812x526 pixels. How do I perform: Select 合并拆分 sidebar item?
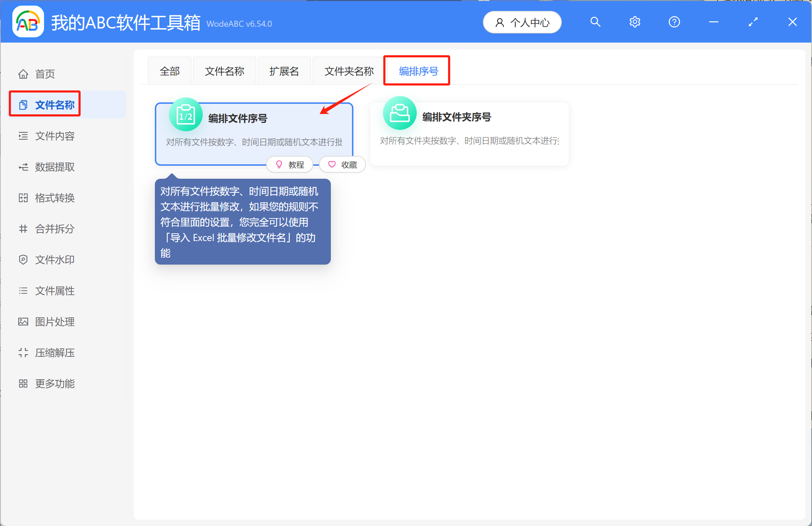(x=55, y=229)
